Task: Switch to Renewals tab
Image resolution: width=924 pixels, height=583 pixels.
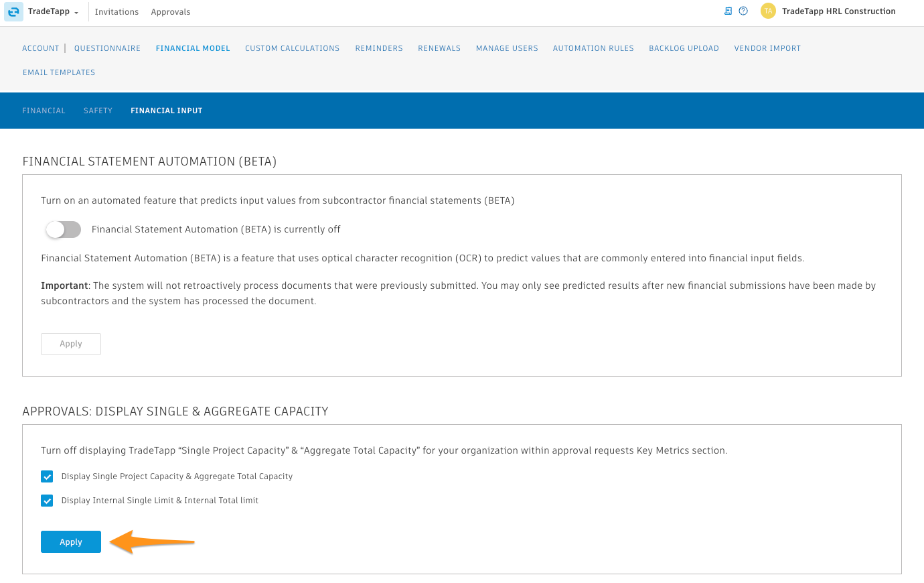Action: click(x=439, y=48)
